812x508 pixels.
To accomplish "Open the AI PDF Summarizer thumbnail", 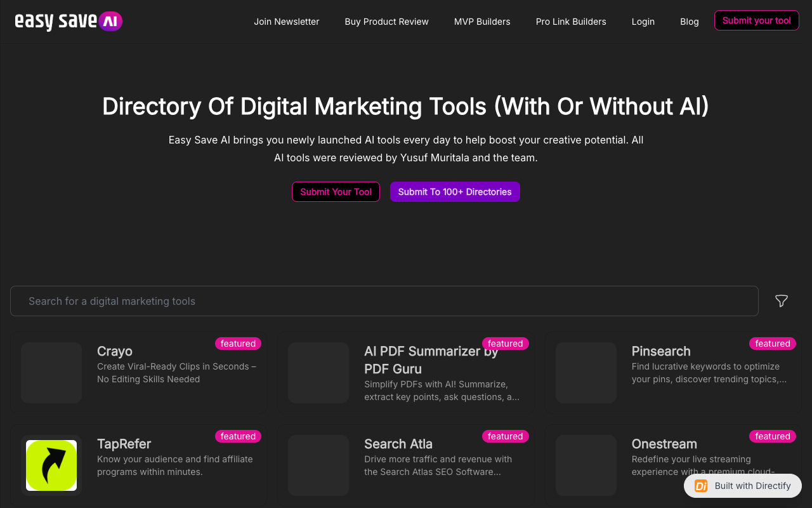I will pos(318,373).
